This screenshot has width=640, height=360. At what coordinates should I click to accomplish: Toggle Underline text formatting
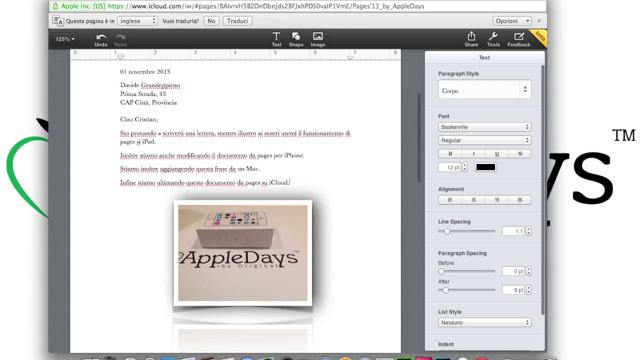pos(497,154)
